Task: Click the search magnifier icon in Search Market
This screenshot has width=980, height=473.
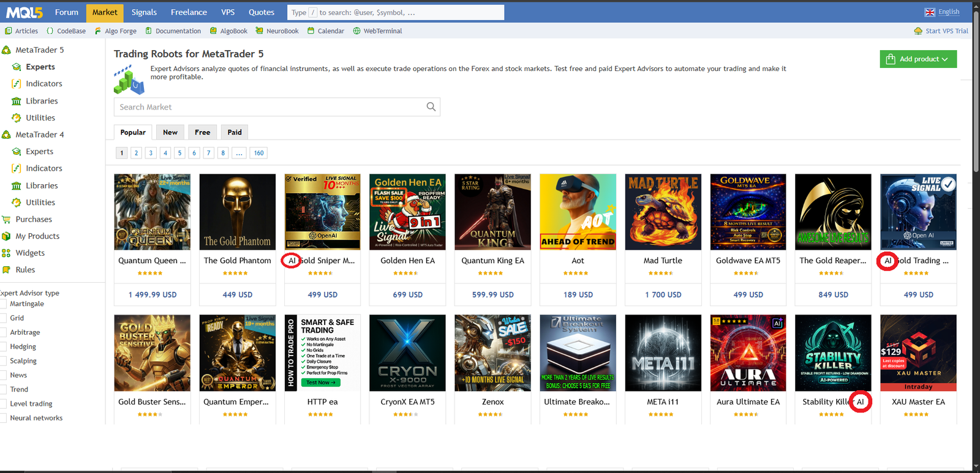Action: [431, 107]
